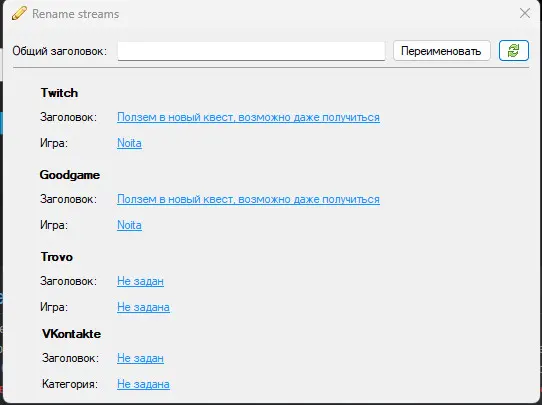Click the pencil icon in the title bar

point(19,13)
